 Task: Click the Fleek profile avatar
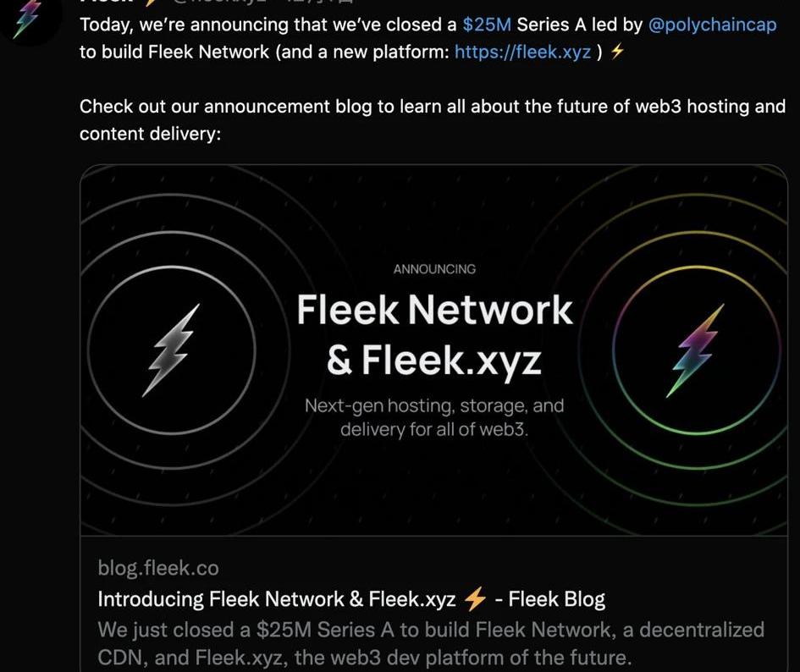(28, 17)
